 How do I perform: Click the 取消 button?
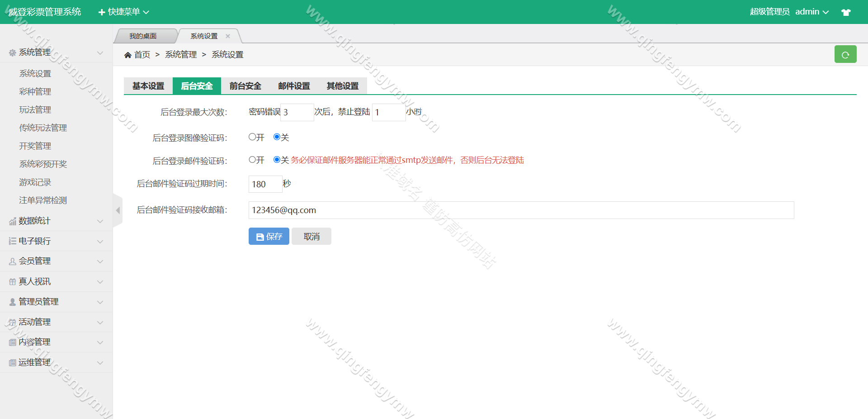point(311,236)
